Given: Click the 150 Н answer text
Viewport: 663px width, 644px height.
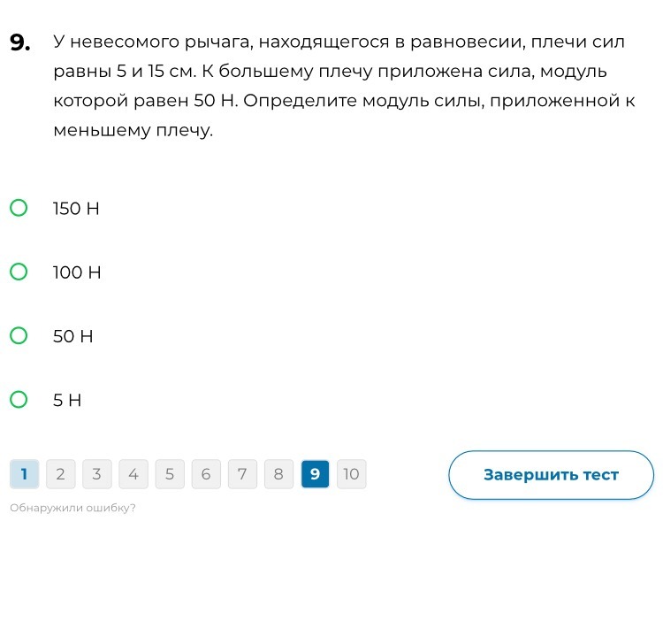Looking at the screenshot, I should click(76, 210).
